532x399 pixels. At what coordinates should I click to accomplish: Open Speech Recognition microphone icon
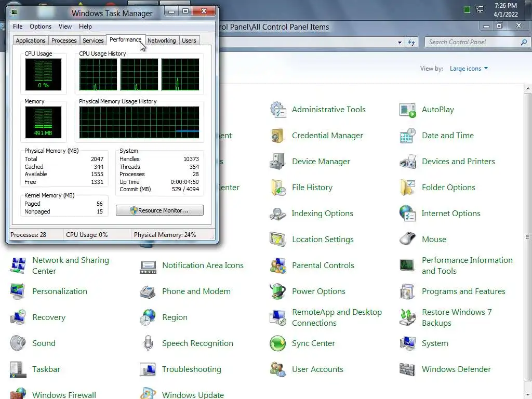click(148, 343)
